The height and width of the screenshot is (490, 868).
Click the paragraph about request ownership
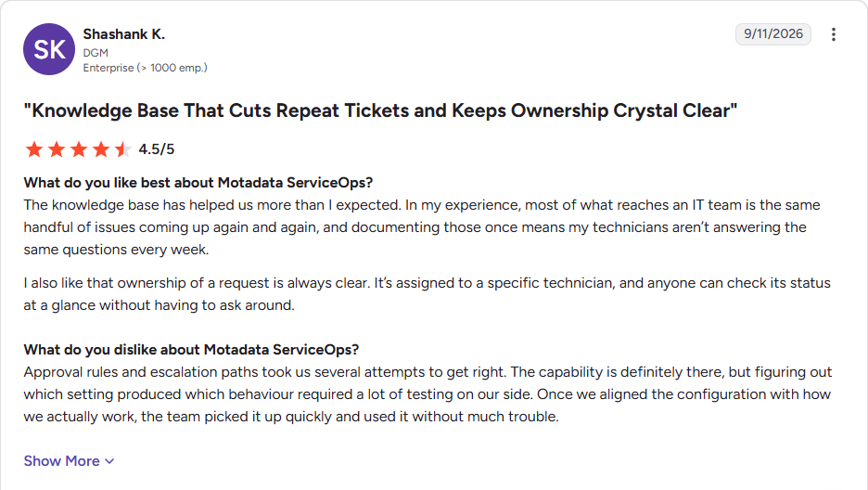click(x=427, y=294)
